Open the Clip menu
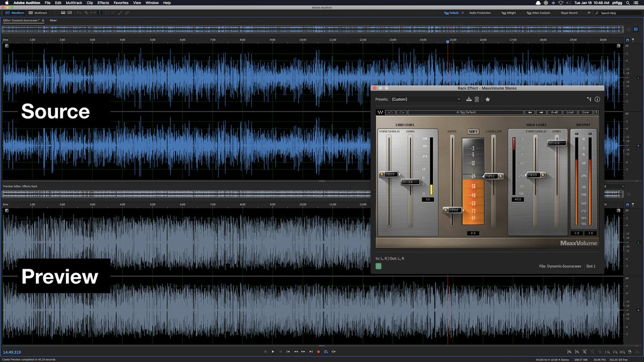This screenshot has height=362, width=644. click(90, 3)
